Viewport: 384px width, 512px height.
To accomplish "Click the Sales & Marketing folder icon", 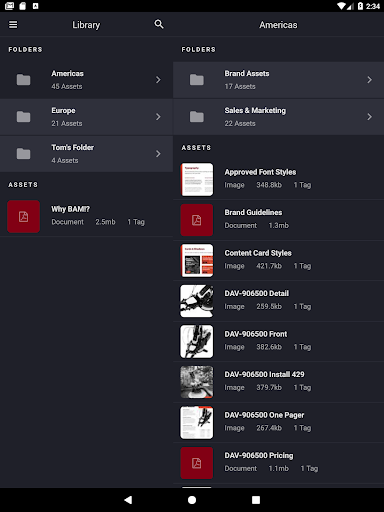I will [x=197, y=117].
